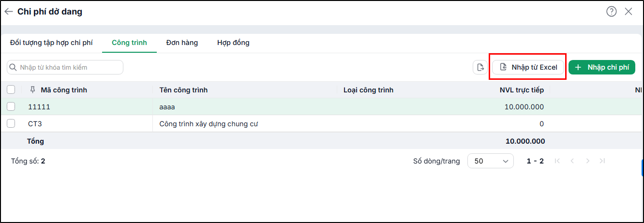Screen dimensions: 644x223
Task: Check the box for row CT3
Action: (x=11, y=123)
